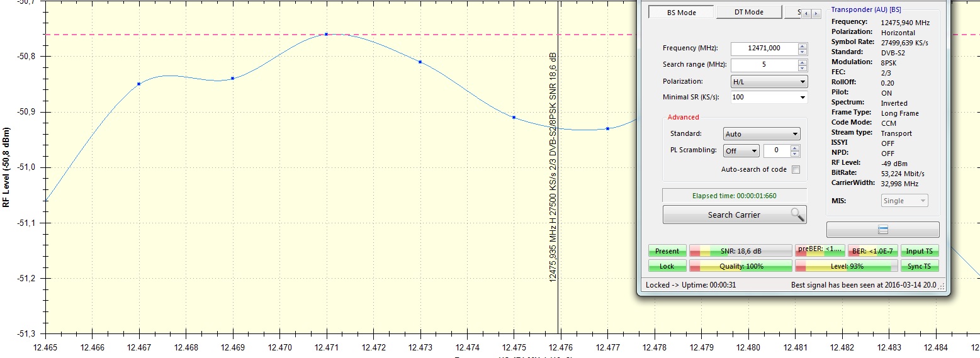Image resolution: width=980 pixels, height=358 pixels.
Task: Expand the Minimal SR combo box
Action: click(x=769, y=98)
